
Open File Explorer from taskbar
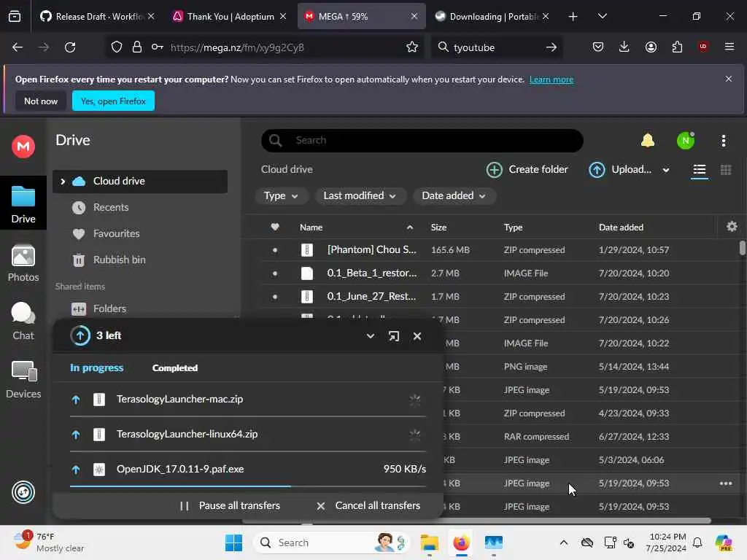point(429,542)
